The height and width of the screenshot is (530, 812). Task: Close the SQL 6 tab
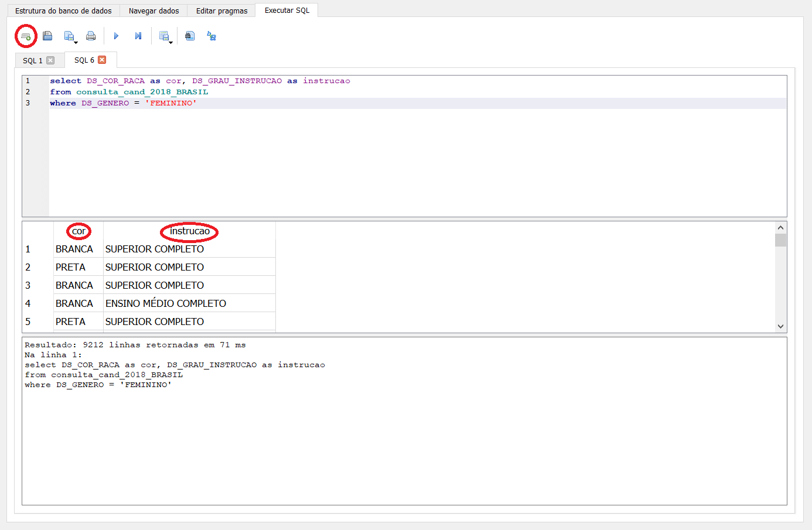pyautogui.click(x=102, y=60)
